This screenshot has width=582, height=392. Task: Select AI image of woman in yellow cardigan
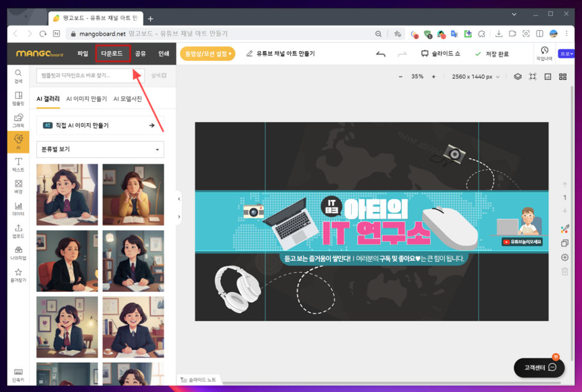pyautogui.click(x=133, y=194)
